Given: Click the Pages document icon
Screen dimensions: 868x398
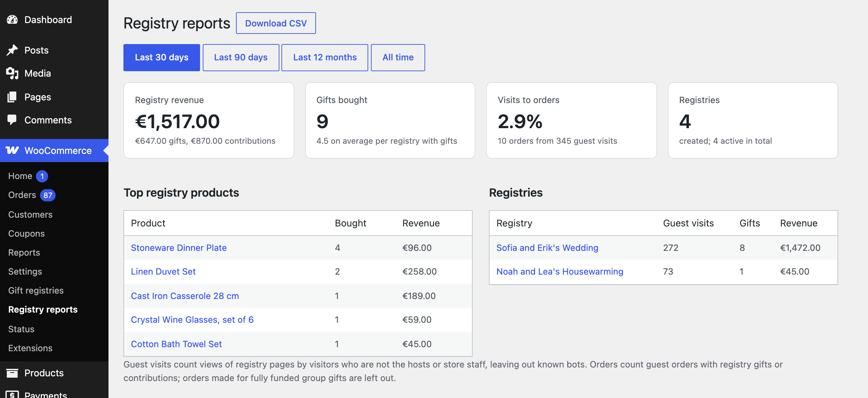Looking at the screenshot, I should tap(12, 97).
